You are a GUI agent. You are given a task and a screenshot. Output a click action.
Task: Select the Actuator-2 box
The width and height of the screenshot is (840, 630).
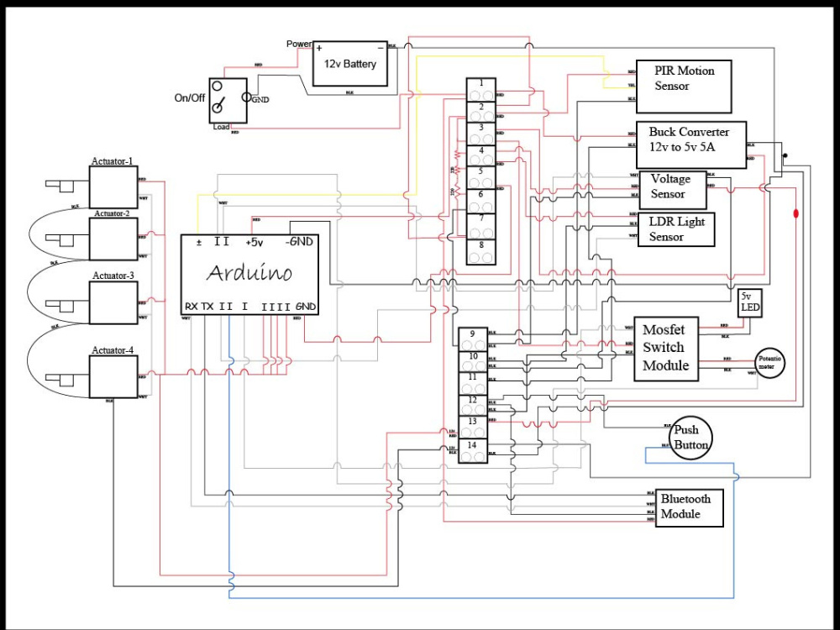[x=113, y=239]
